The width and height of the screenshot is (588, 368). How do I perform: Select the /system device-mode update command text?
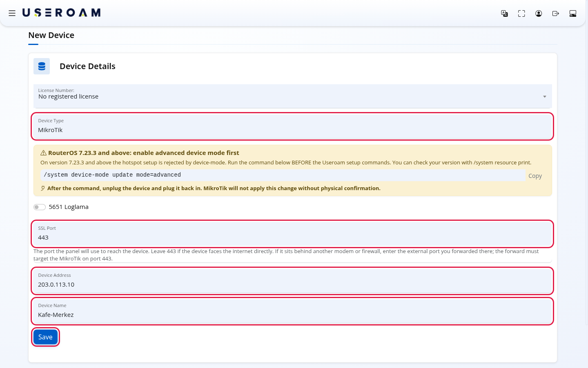[112, 175]
